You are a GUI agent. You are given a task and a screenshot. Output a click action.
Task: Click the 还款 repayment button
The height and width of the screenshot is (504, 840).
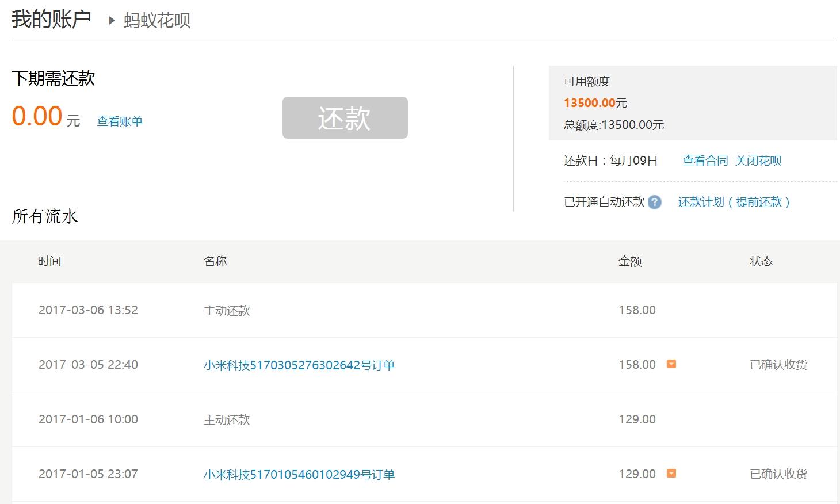(x=345, y=118)
